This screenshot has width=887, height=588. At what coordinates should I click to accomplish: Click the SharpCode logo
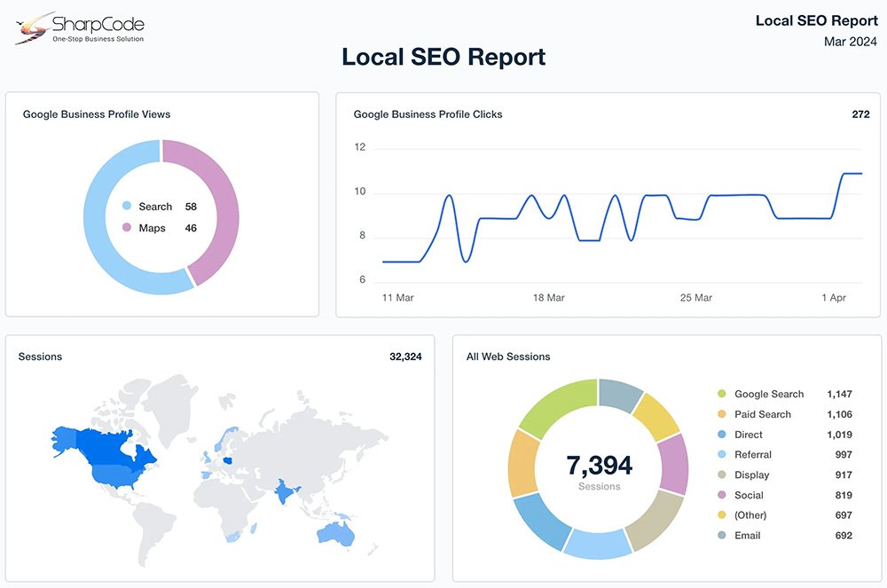click(x=79, y=27)
